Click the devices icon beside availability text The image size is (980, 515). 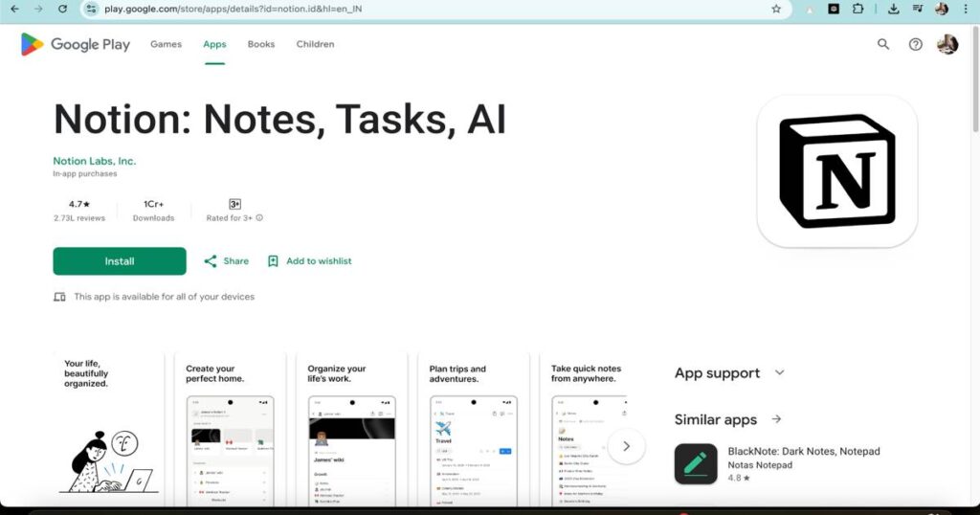59,297
